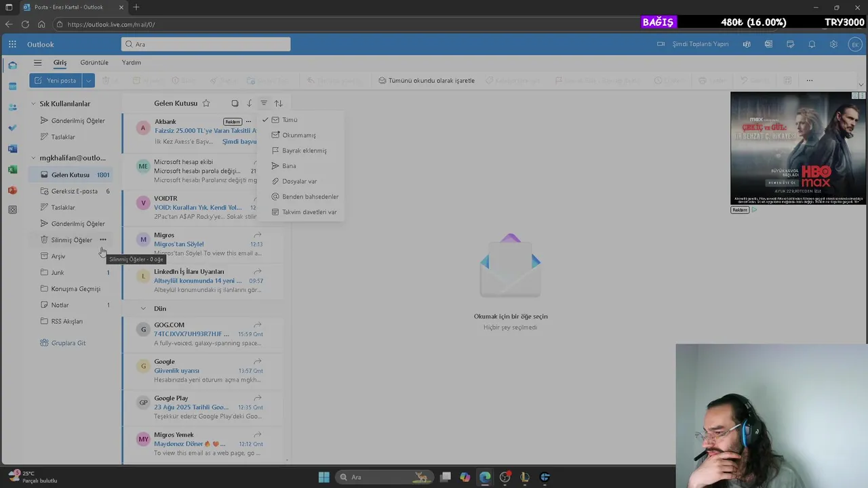
Task: Switch to Yardım tab
Action: 132,62
